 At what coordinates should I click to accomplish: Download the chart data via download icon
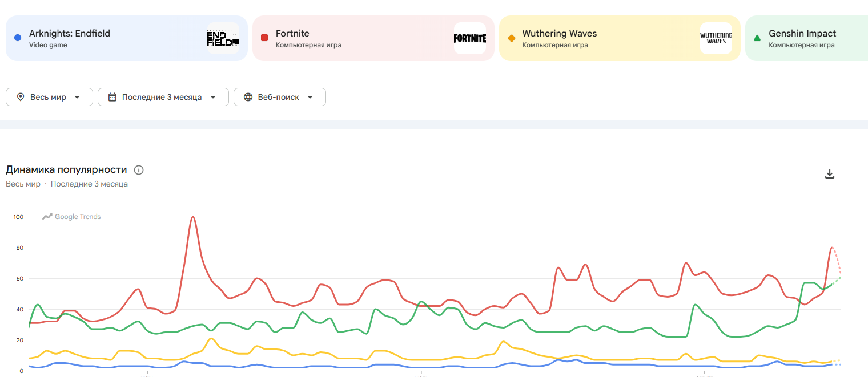coord(830,174)
